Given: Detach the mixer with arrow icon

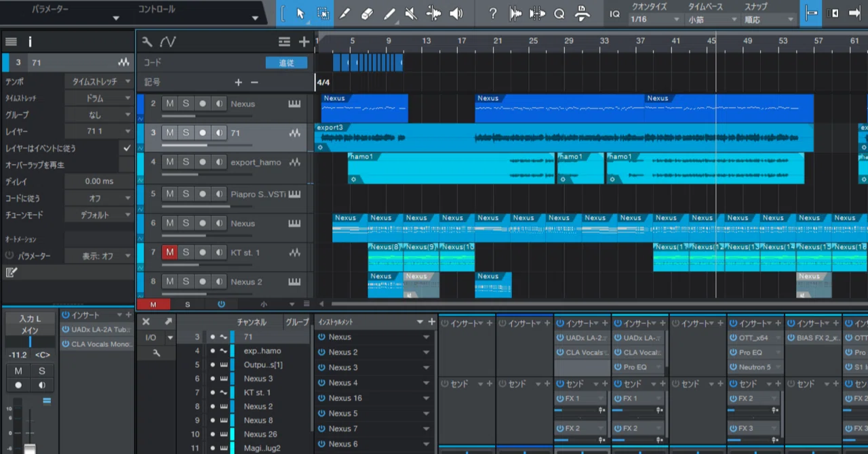Looking at the screenshot, I should tap(168, 322).
